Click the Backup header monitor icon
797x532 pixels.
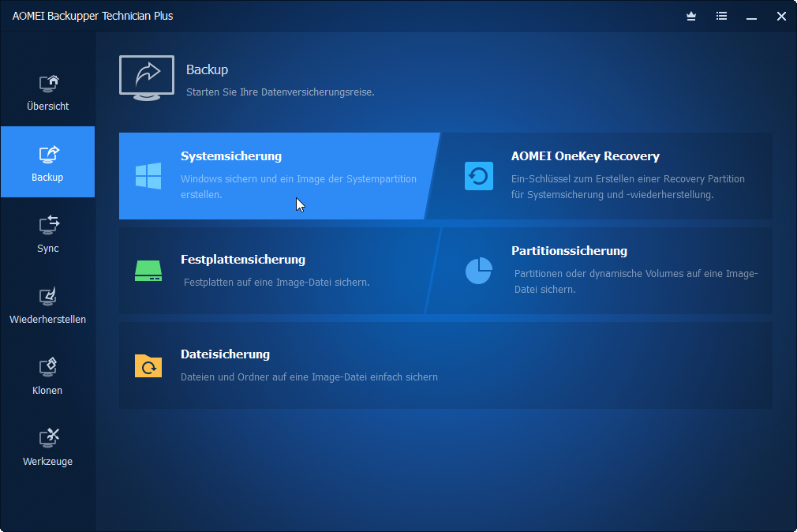147,78
